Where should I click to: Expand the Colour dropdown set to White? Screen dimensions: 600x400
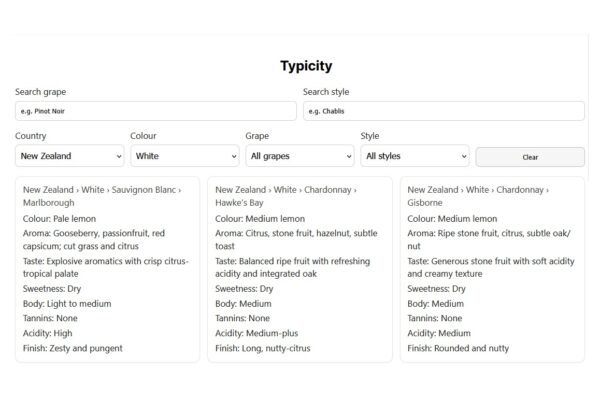tap(184, 156)
